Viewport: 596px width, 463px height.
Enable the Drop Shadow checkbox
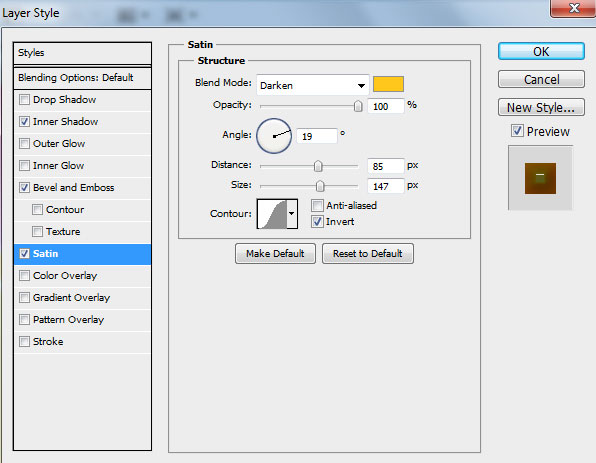pos(24,100)
